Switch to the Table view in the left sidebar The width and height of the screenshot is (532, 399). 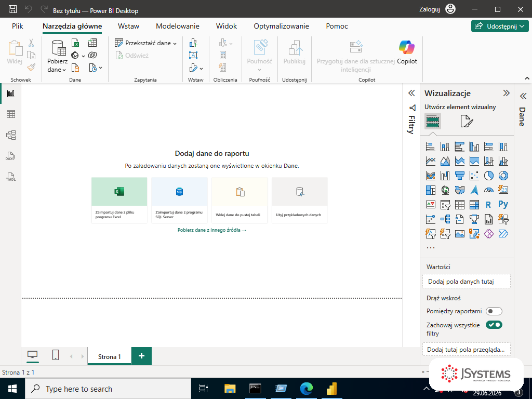pos(11,114)
